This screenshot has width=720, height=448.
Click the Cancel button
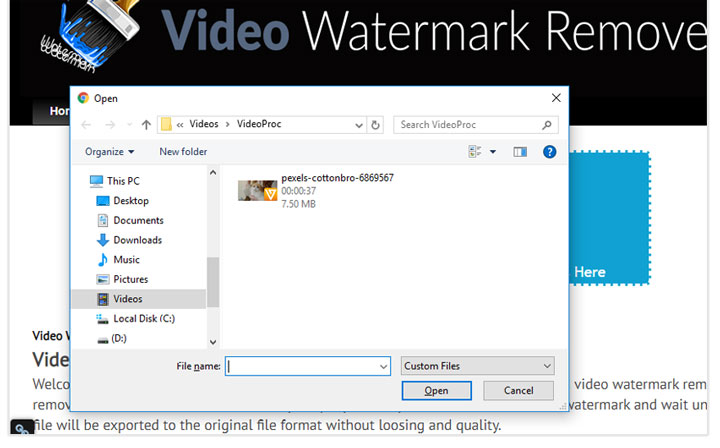[518, 391]
